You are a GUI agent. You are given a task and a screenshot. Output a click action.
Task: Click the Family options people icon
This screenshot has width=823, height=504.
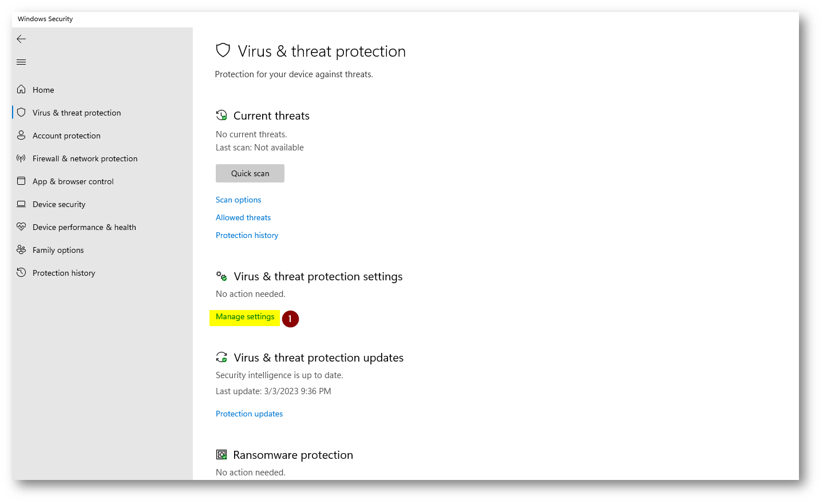pyautogui.click(x=21, y=249)
